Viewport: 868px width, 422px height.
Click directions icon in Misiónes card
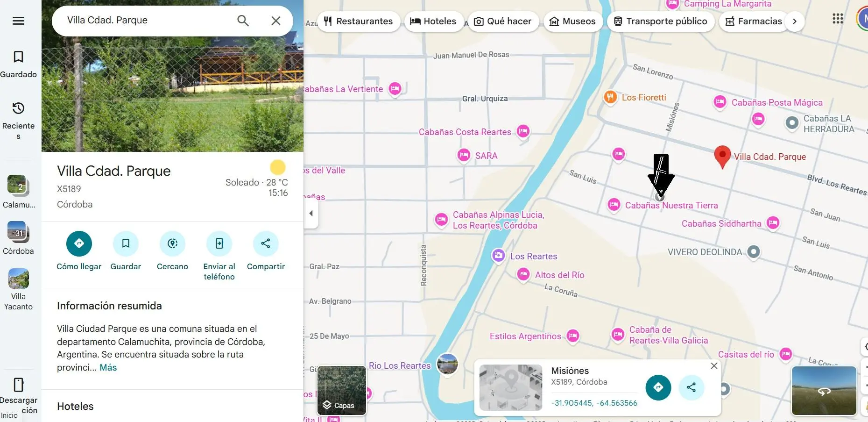coord(658,387)
